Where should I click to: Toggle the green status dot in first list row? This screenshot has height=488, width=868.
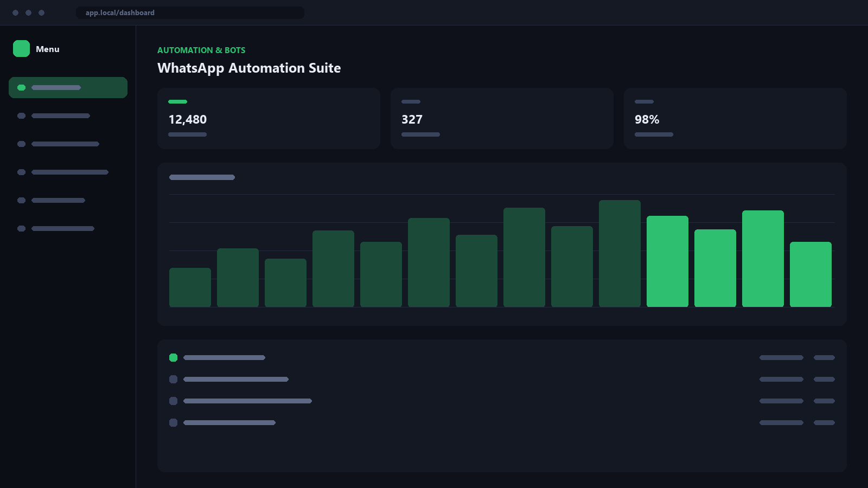click(173, 357)
